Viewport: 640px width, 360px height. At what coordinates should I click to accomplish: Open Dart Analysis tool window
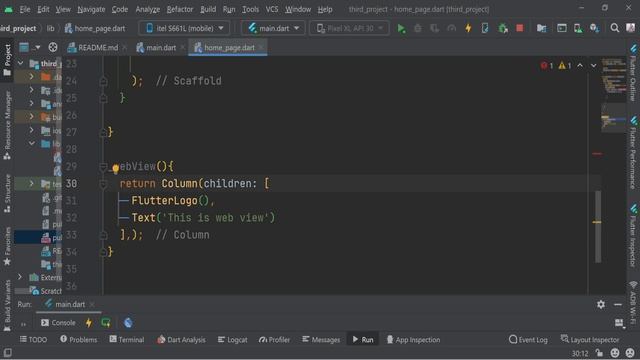coord(182,340)
